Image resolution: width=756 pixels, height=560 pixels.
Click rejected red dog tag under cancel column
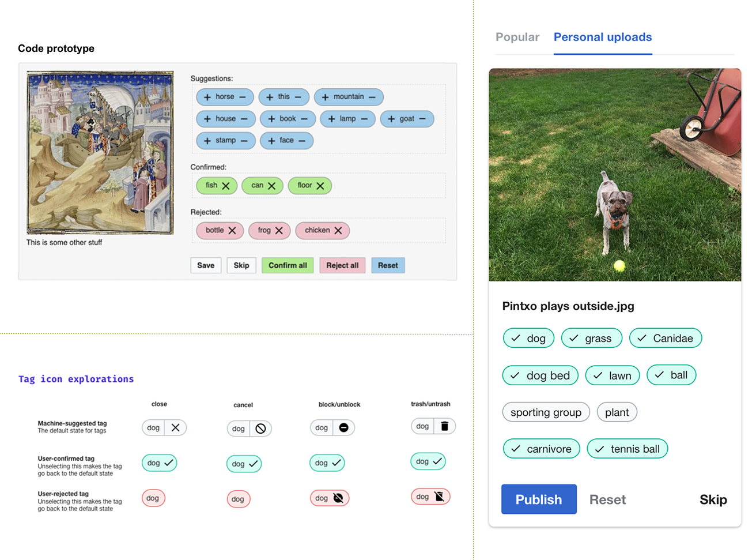click(x=239, y=499)
